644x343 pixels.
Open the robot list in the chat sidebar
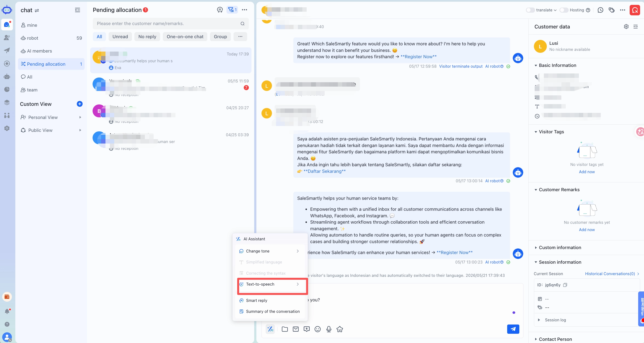point(51,38)
